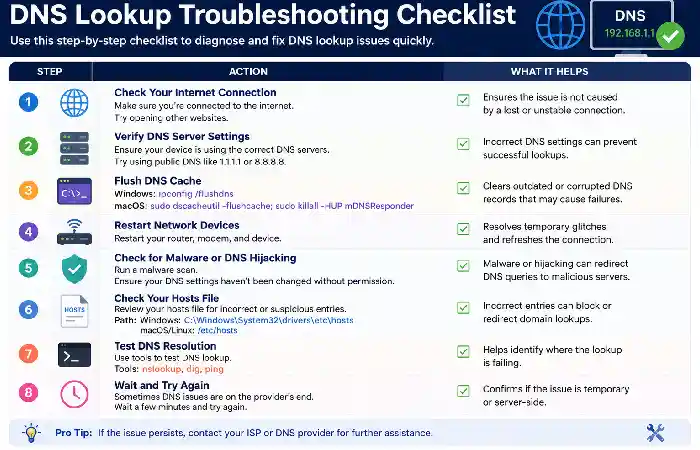
Task: Click the blue step number 6 badge
Action: pyautogui.click(x=28, y=309)
